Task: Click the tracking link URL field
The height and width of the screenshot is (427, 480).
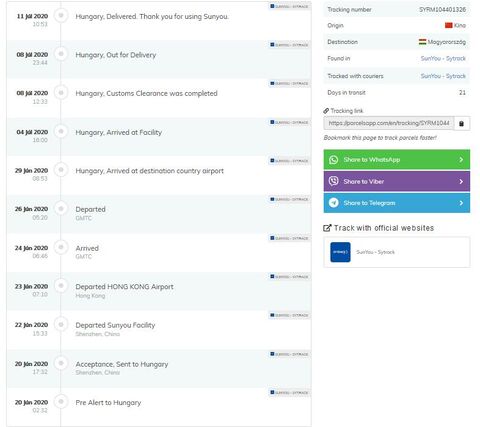Action: click(x=389, y=123)
